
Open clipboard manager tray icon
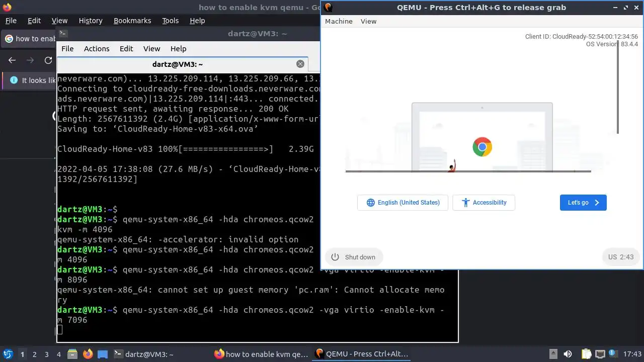click(x=586, y=354)
